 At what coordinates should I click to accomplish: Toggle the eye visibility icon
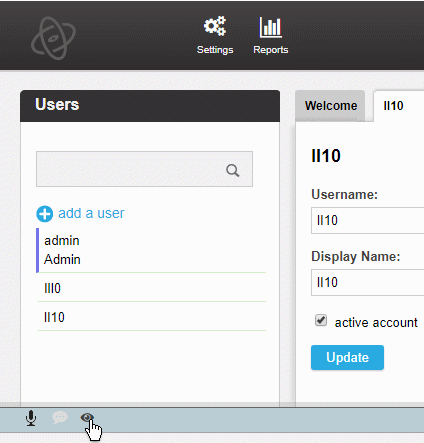tap(87, 417)
